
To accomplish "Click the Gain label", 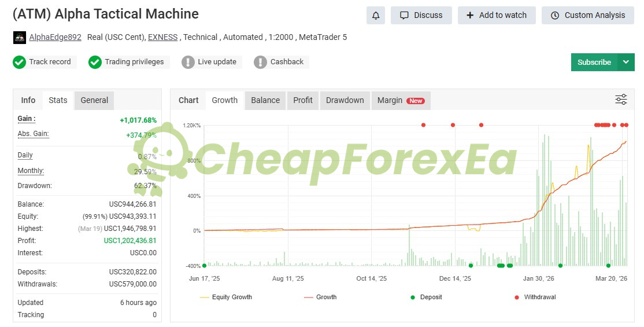I will pos(27,119).
